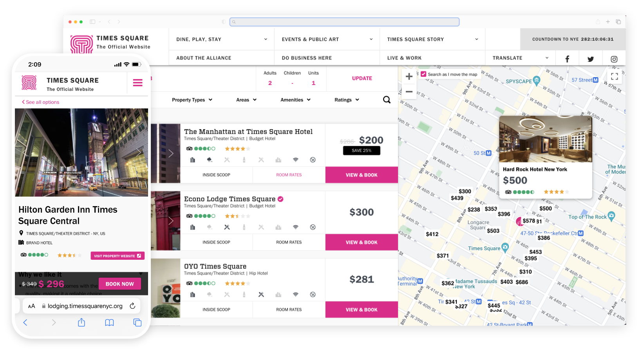Open Room Rates tab for Econo Lodge
This screenshot has height=353, width=644.
tap(289, 243)
